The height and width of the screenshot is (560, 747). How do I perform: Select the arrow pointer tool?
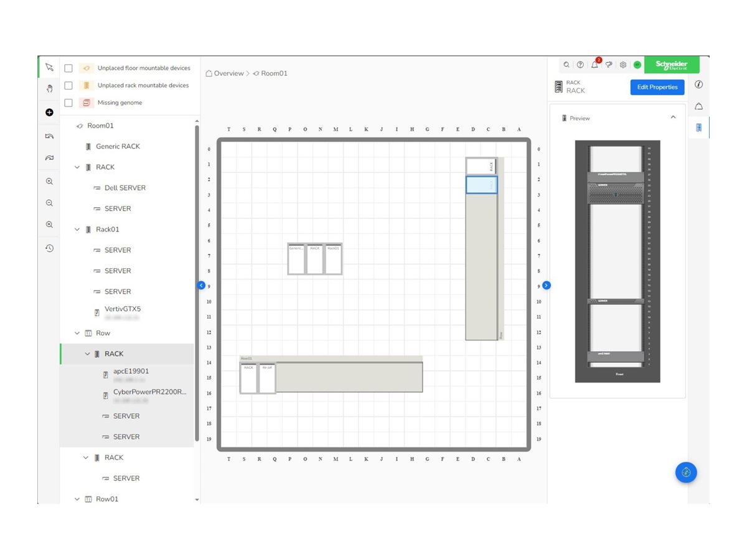point(49,67)
